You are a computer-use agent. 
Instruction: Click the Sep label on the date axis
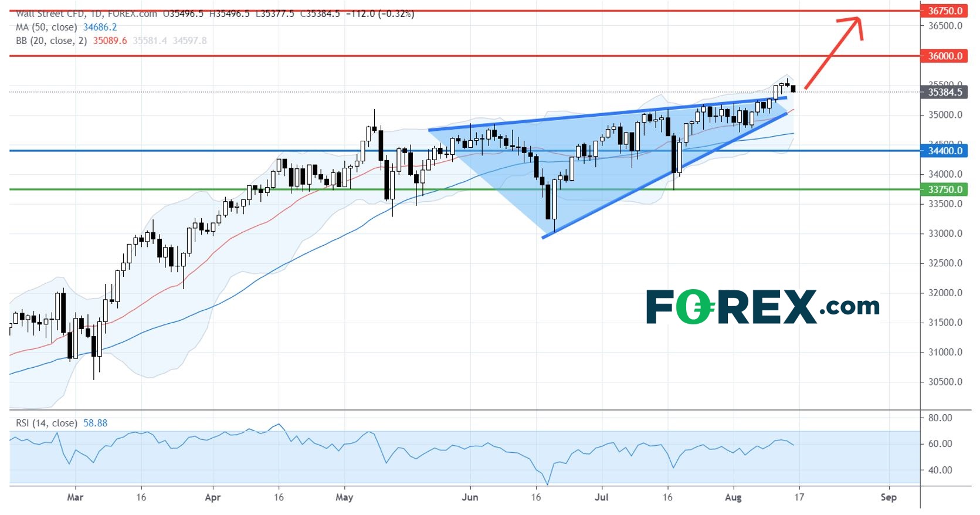click(x=889, y=497)
